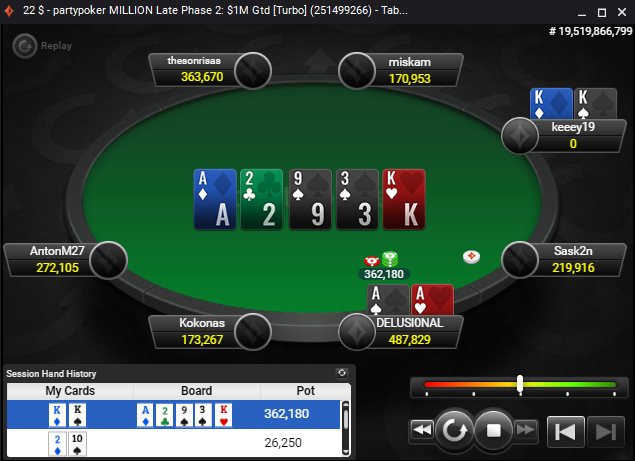Click the rewind double-arrow playback button
The image size is (635, 461).
(422, 429)
